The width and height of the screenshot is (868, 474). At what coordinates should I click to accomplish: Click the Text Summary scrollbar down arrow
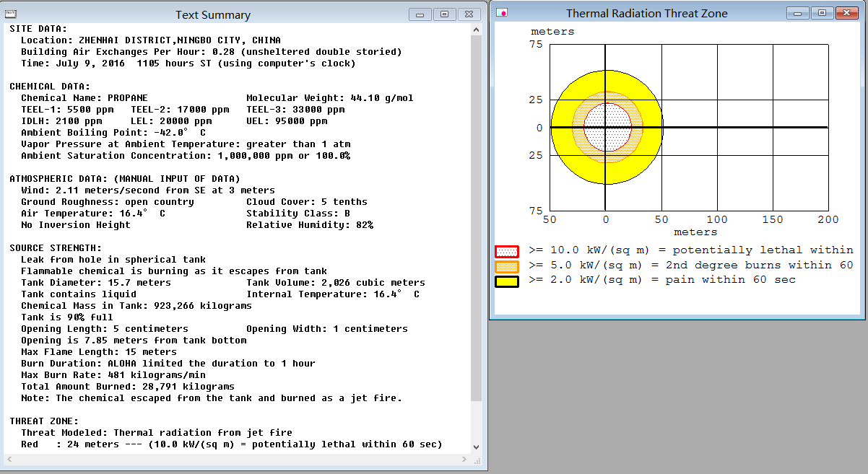(x=476, y=447)
